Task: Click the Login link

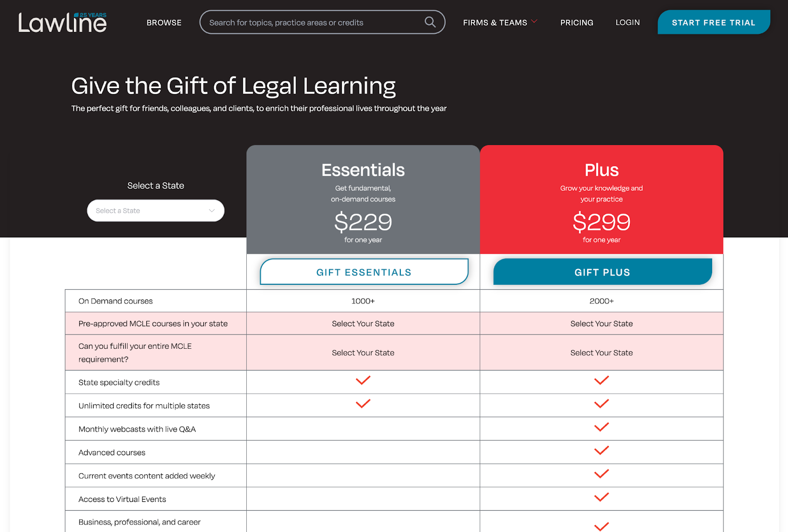Action: tap(627, 22)
